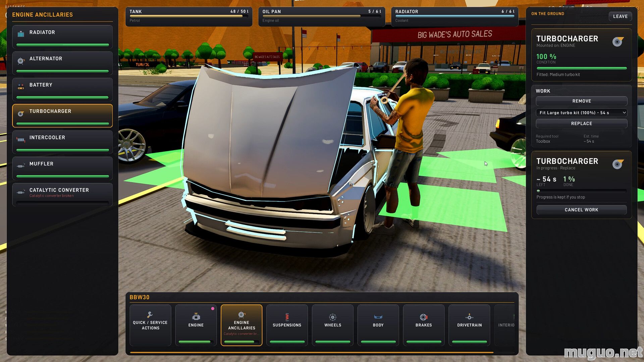Open the Brakes category
644x362 pixels.
tap(424, 325)
